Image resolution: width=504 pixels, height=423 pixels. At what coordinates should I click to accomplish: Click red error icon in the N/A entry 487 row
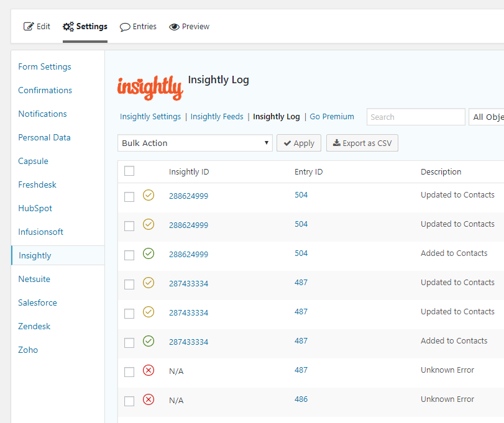(x=149, y=370)
